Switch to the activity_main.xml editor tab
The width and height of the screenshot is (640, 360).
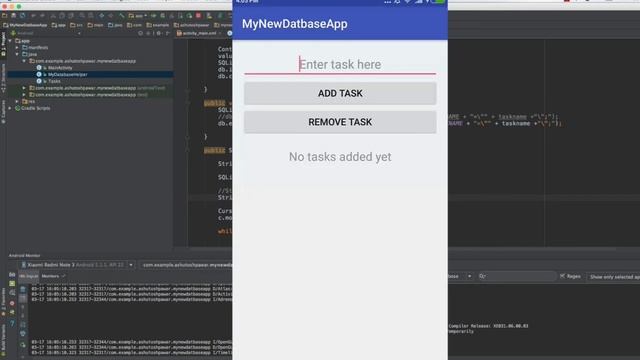(x=197, y=33)
